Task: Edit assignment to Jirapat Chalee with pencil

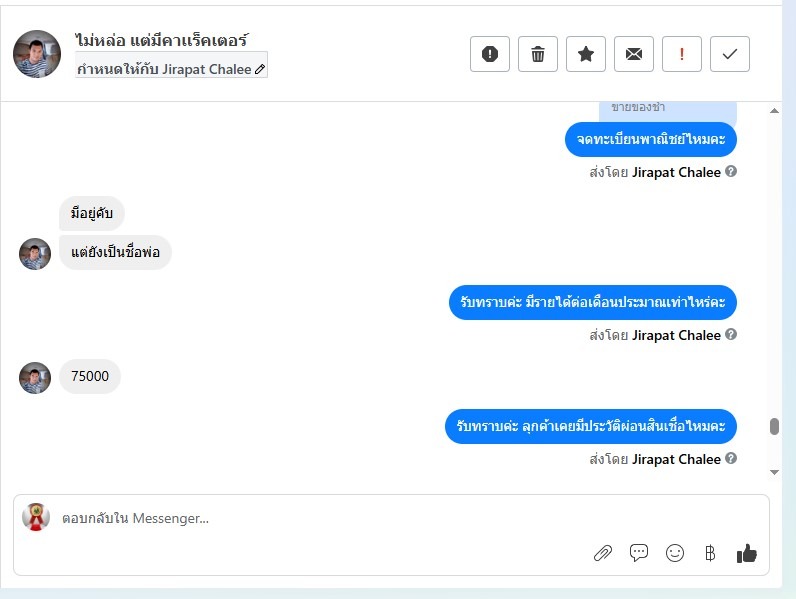Action: tap(260, 69)
